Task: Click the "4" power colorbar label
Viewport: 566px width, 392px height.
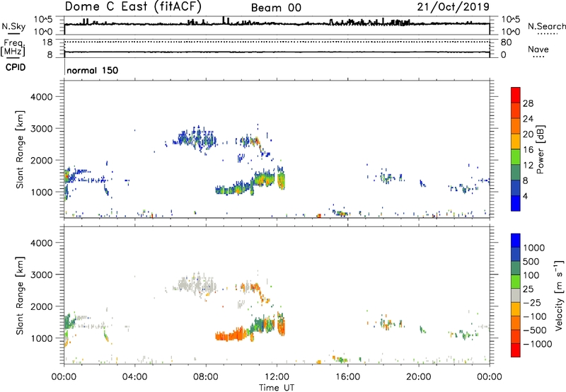Action: (525, 196)
